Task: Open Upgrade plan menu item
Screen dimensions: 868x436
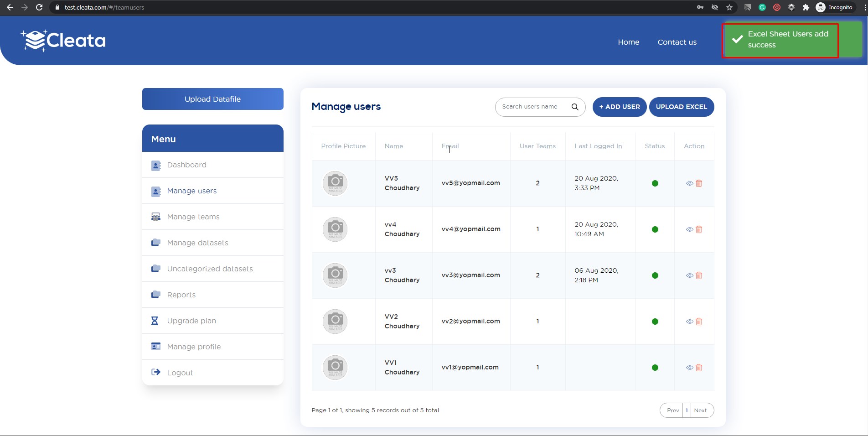Action: [x=213, y=321]
